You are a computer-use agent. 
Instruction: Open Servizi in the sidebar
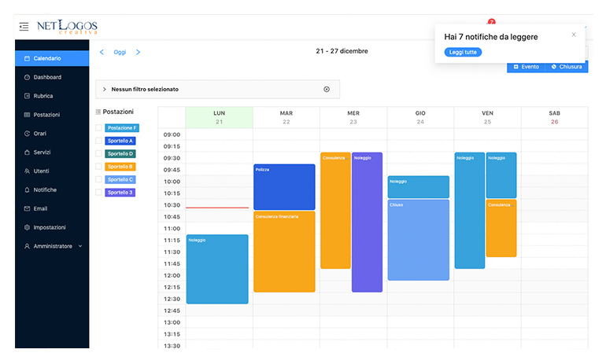(x=52, y=152)
